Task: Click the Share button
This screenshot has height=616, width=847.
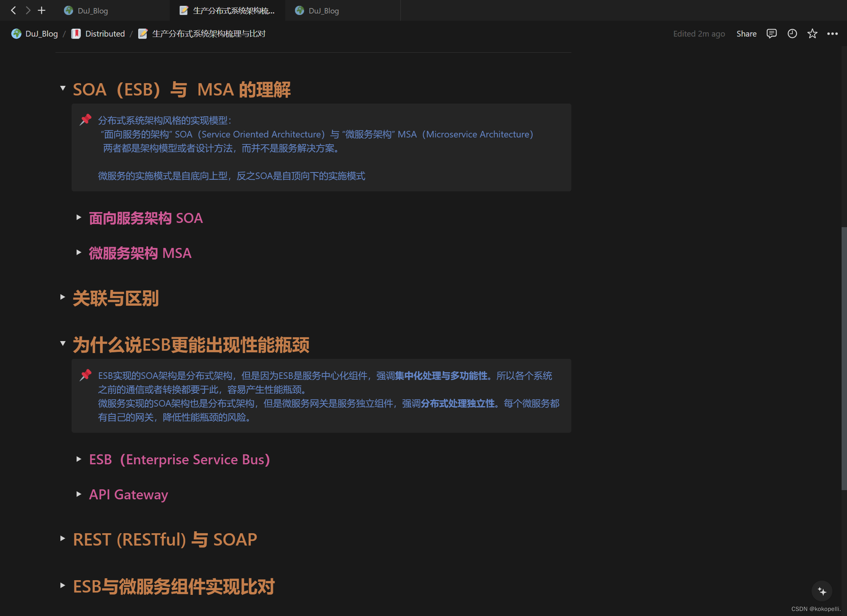Action: tap(746, 34)
